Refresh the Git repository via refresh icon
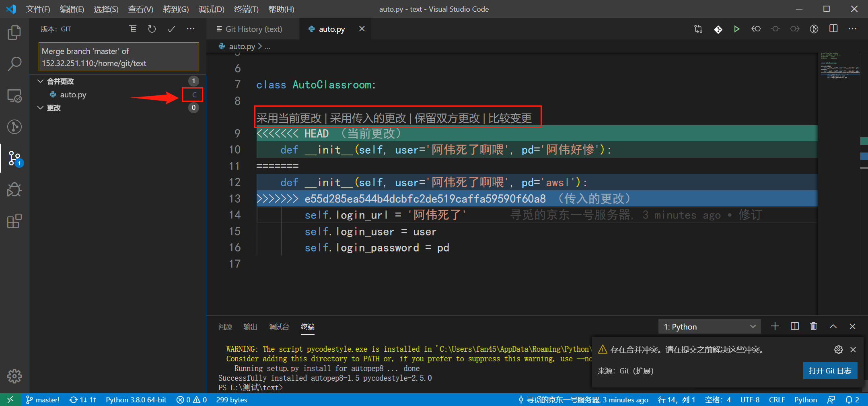 tap(152, 29)
